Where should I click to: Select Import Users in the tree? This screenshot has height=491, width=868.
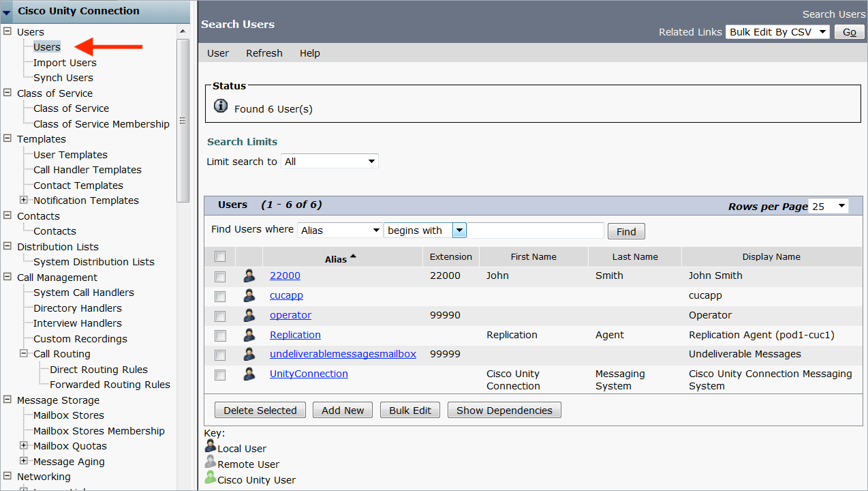tap(65, 63)
